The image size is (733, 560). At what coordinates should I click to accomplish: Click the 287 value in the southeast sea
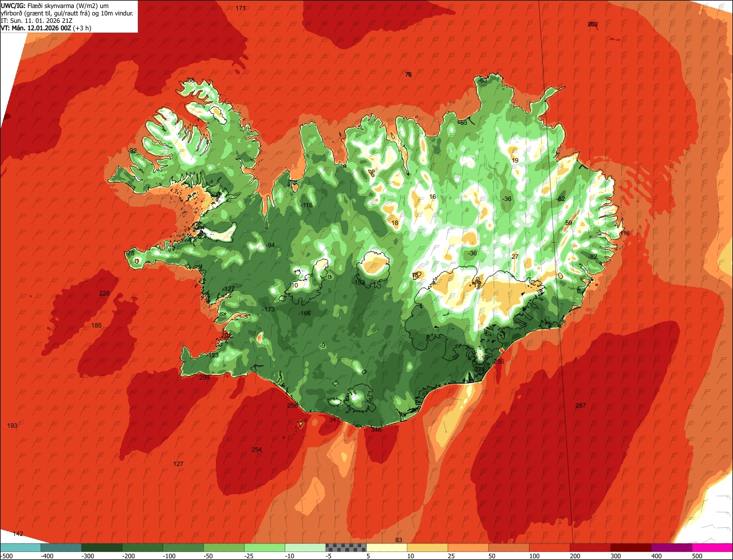click(581, 405)
